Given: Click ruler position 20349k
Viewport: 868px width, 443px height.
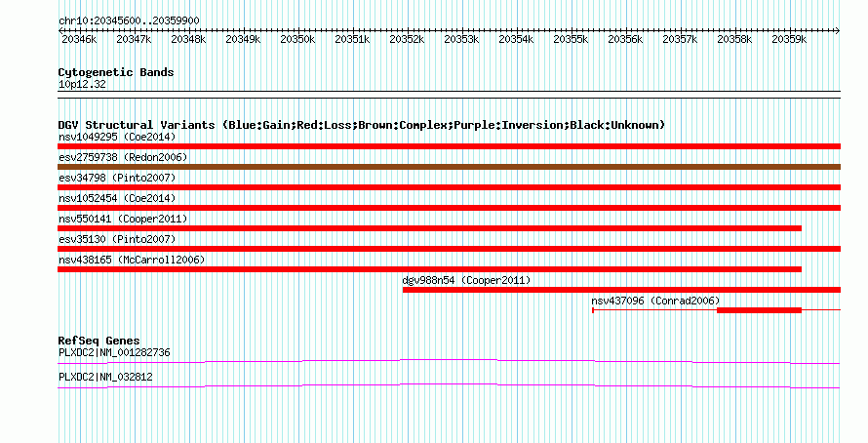Looking at the screenshot, I should point(243,39).
